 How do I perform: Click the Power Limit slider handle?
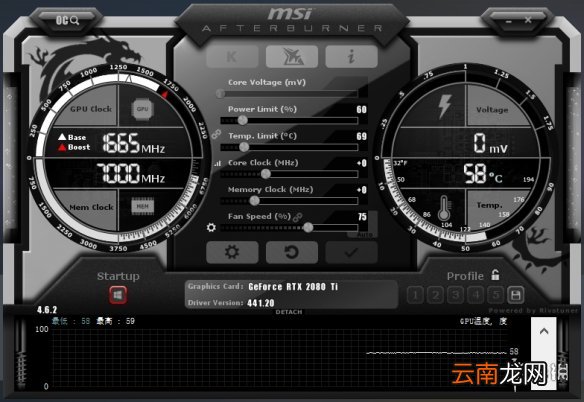242,120
